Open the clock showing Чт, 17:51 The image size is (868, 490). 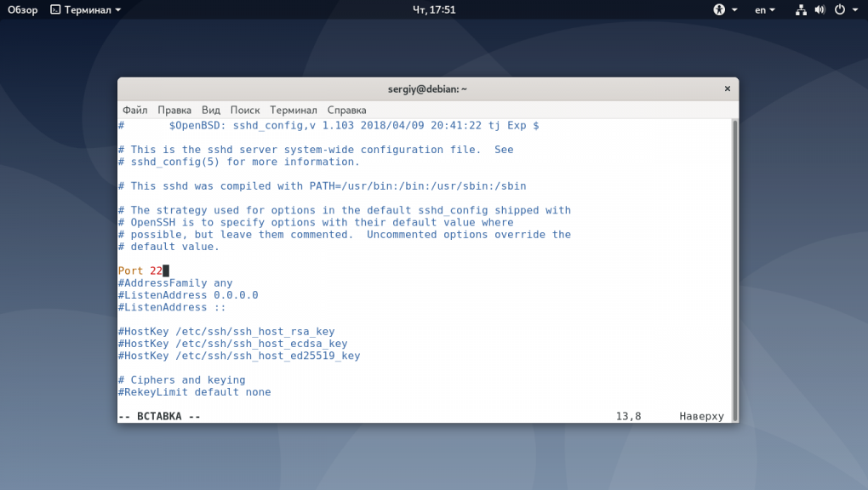coord(434,10)
